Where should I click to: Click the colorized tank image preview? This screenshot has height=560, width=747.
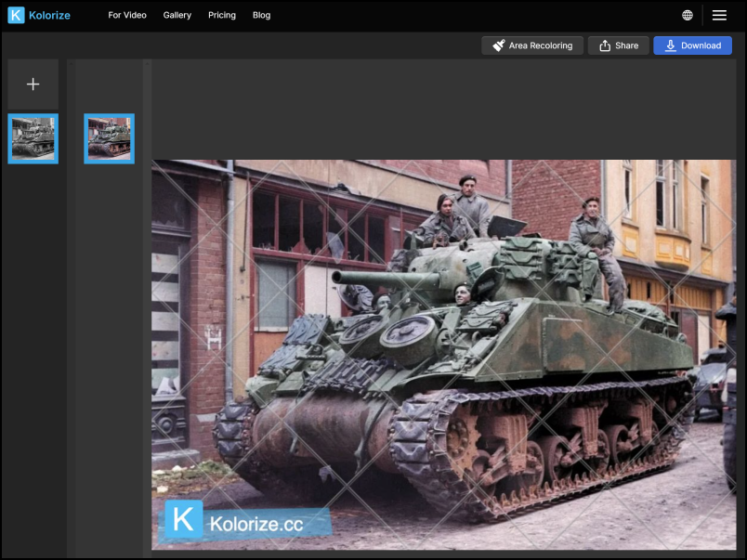443,353
